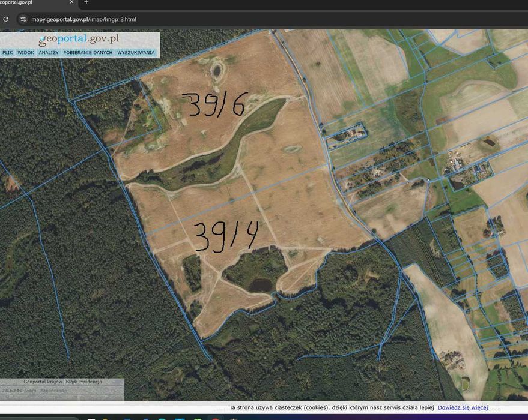Open the WYSZUKIWANIA menu

(x=136, y=52)
